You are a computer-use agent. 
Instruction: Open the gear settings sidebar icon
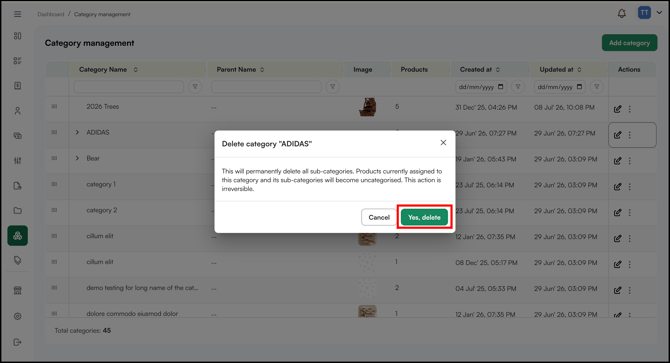click(x=18, y=316)
